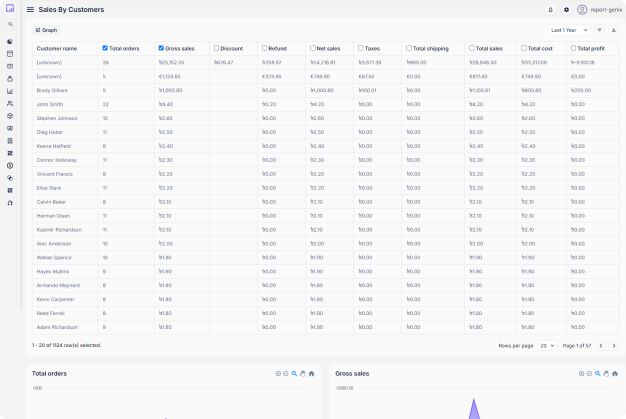The width and height of the screenshot is (626, 419).
Task: Select the Stephen Johnson customer row
Action: [x=325, y=118]
